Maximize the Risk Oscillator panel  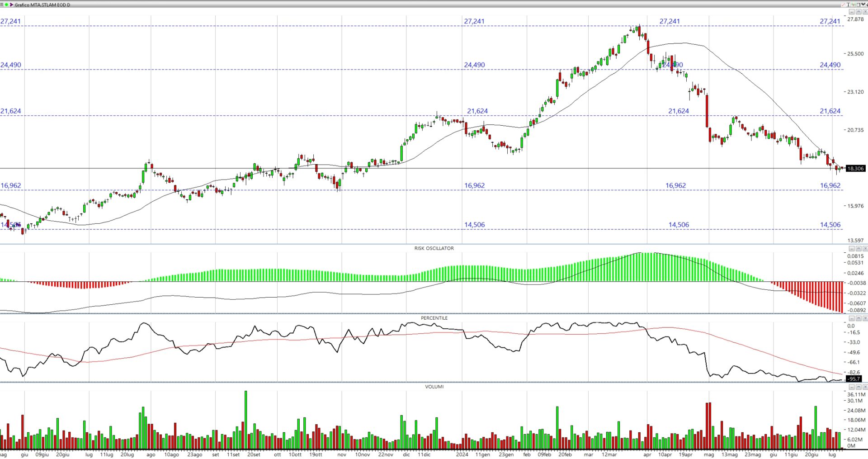[859, 249]
